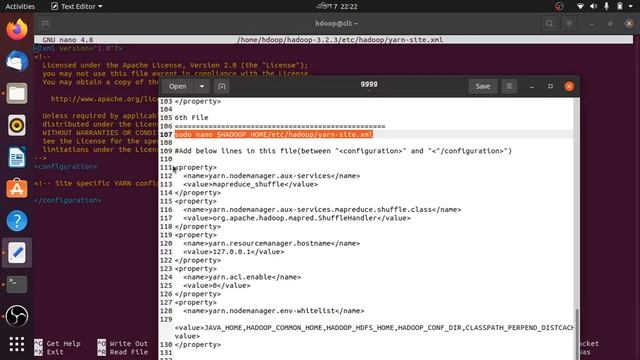Open the clock and calendar menu
The height and width of the screenshot is (360, 640).
click(x=337, y=6)
